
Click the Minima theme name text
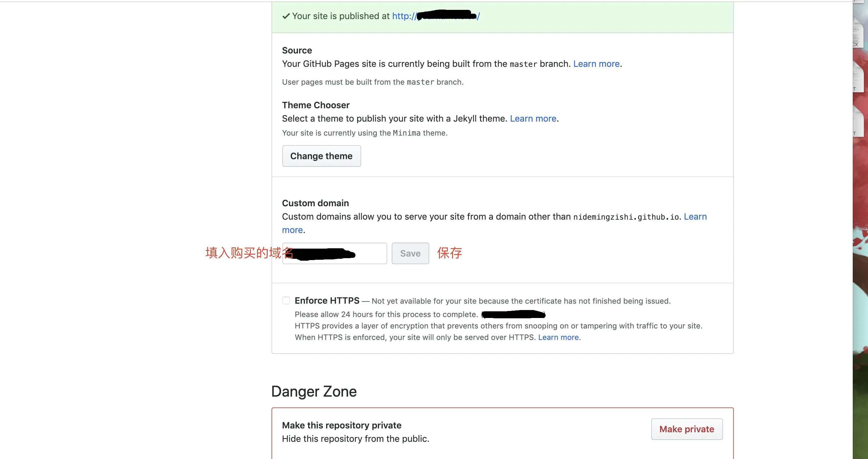click(406, 133)
